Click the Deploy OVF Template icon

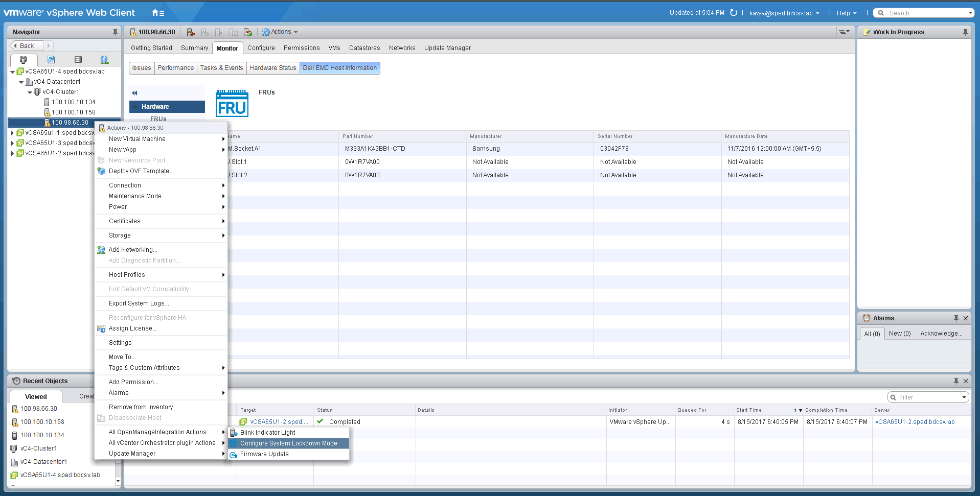tap(101, 171)
